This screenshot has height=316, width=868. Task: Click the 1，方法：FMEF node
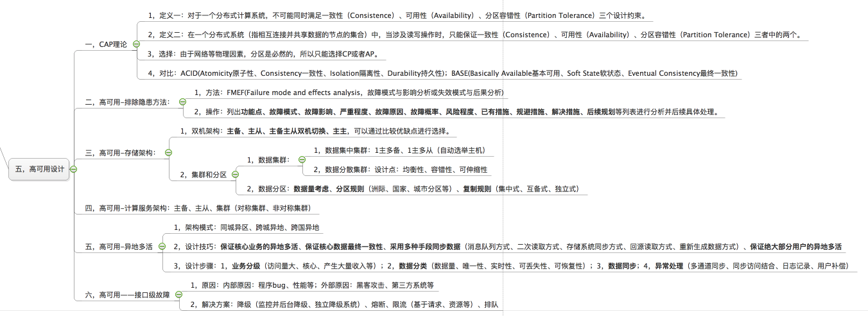(x=349, y=92)
